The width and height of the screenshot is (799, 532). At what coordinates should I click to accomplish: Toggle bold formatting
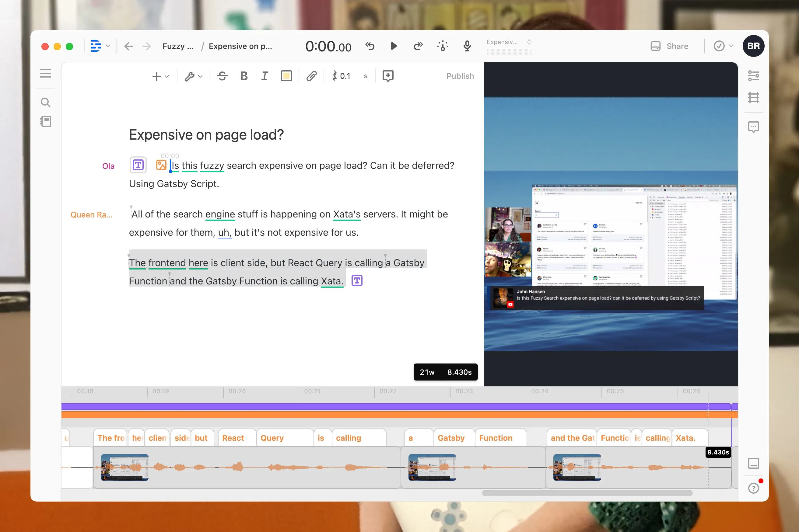tap(244, 76)
